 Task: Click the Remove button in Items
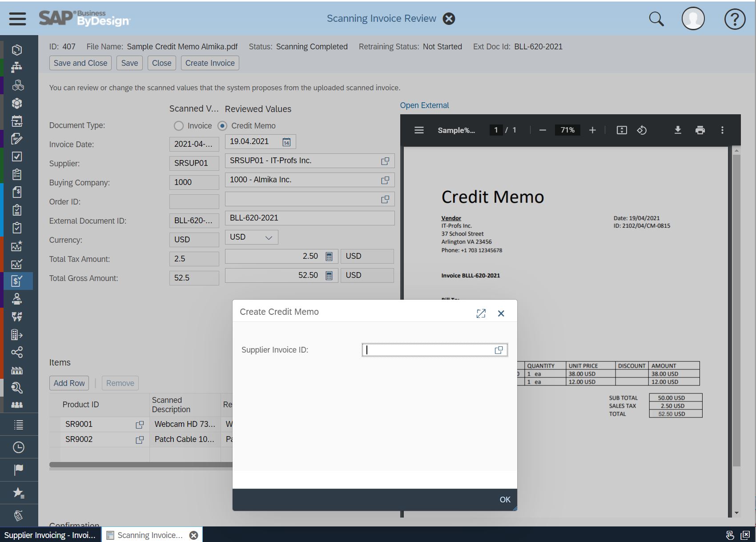coord(120,383)
